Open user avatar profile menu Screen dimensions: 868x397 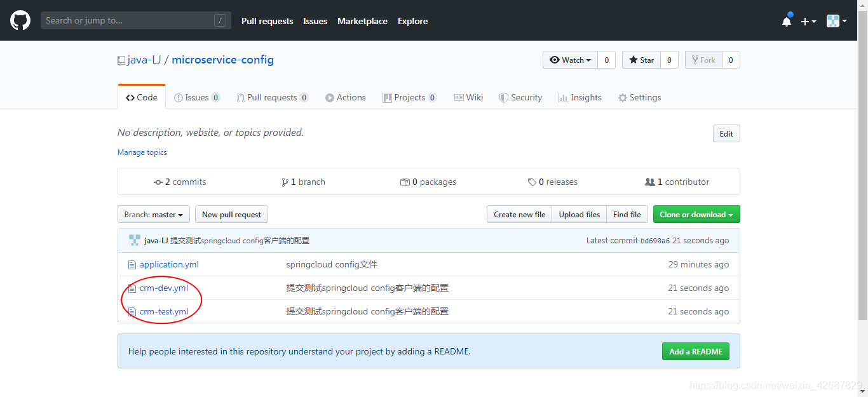click(836, 21)
